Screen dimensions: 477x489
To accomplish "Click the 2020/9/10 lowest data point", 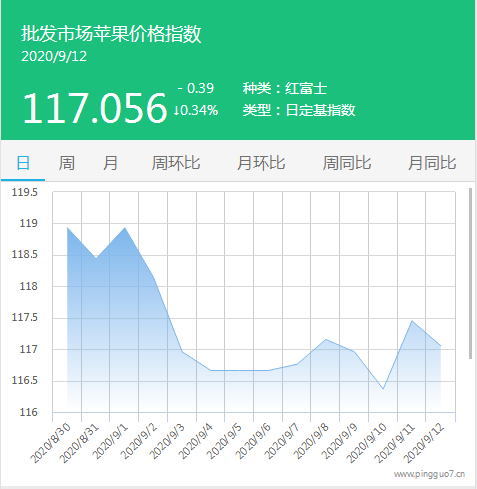I will tap(383, 389).
